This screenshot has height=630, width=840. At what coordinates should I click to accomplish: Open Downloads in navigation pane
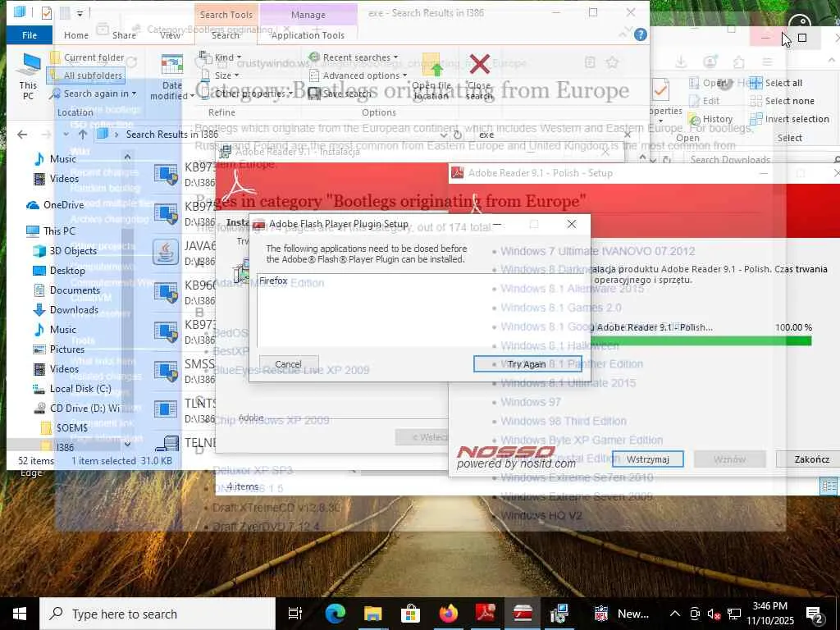[x=66, y=309]
